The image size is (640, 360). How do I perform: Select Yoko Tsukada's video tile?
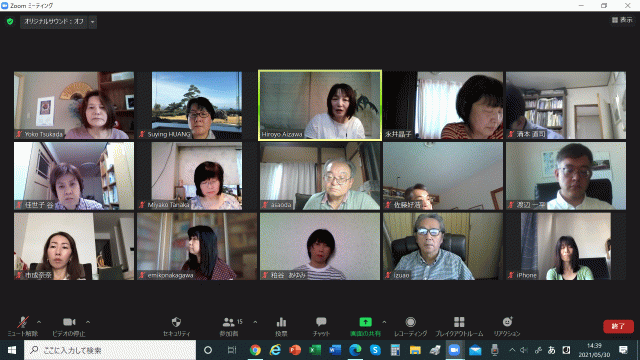[74, 105]
